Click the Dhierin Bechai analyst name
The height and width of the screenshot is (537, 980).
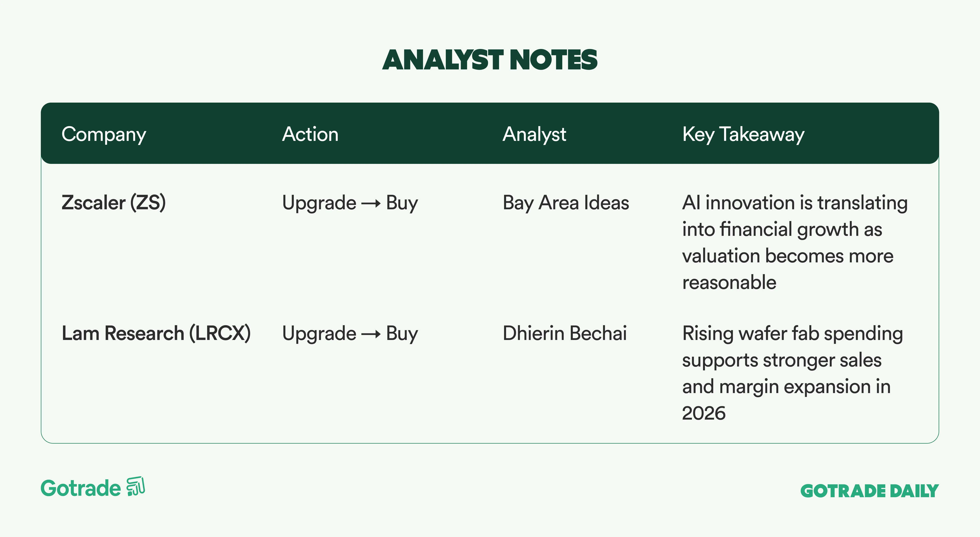[565, 333]
